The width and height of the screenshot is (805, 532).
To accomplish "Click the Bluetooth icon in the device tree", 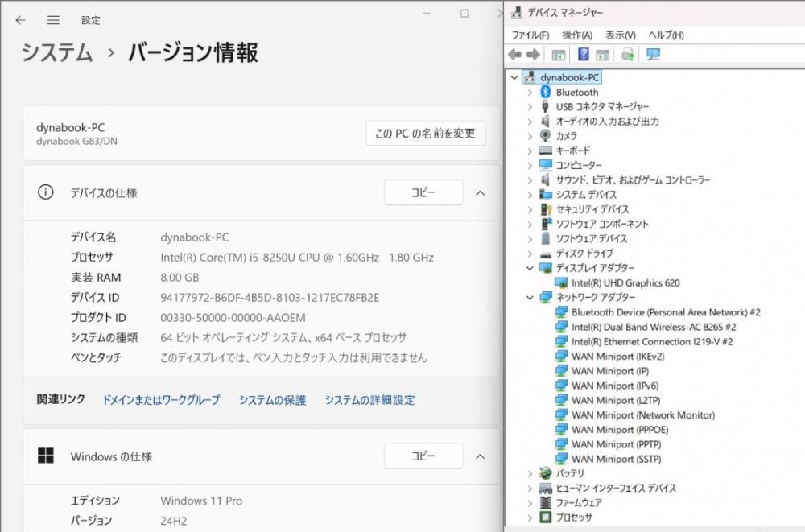I will click(545, 92).
